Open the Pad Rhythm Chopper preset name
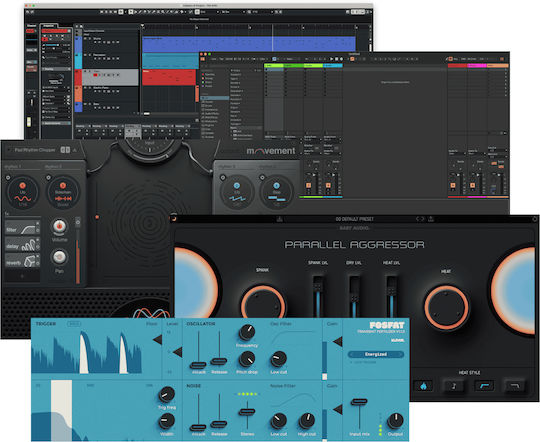Viewport: 540px width, 442px height. (35, 150)
